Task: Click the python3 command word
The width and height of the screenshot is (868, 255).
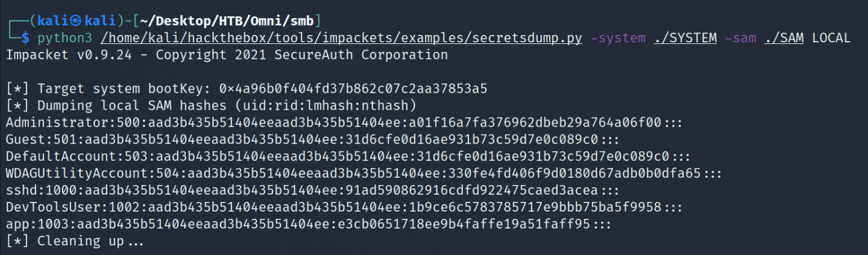Action: coord(65,38)
